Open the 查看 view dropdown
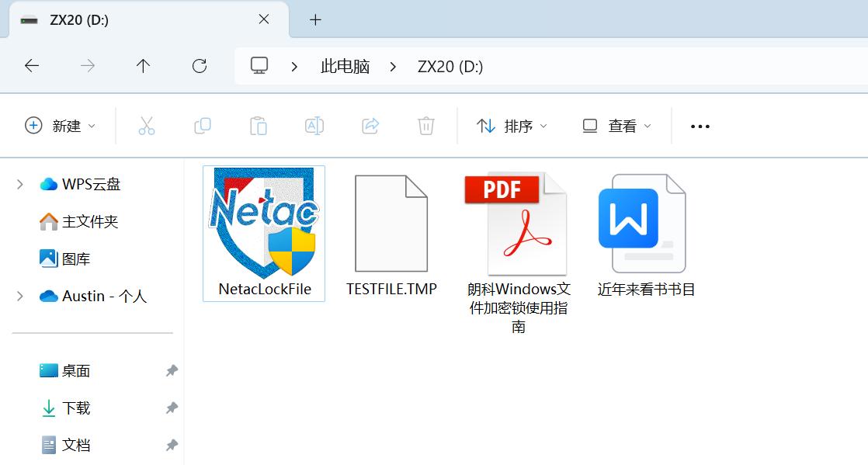Screen dimensions: 868x465 [x=616, y=127]
